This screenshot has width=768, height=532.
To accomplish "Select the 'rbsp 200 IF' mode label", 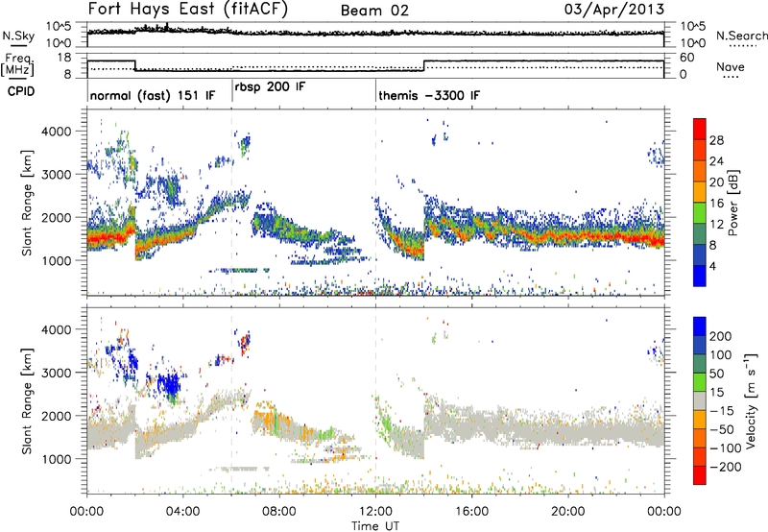I will 270,87.
